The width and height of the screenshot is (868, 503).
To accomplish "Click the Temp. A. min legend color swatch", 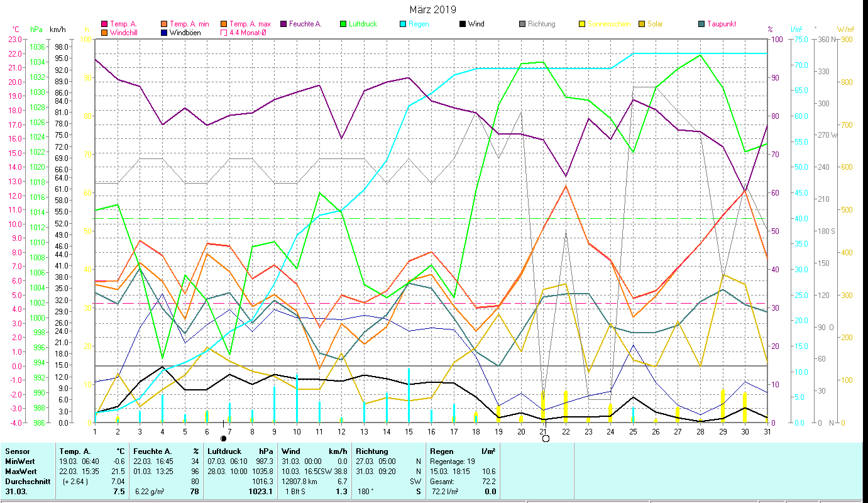I will [x=165, y=24].
